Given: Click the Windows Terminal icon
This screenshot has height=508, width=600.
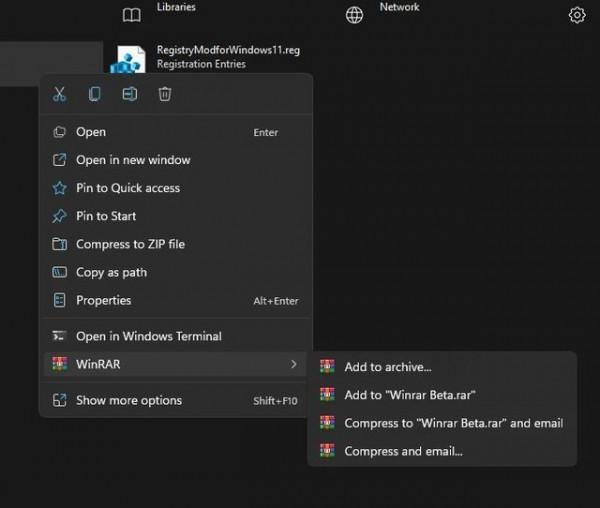Looking at the screenshot, I should pyautogui.click(x=59, y=336).
